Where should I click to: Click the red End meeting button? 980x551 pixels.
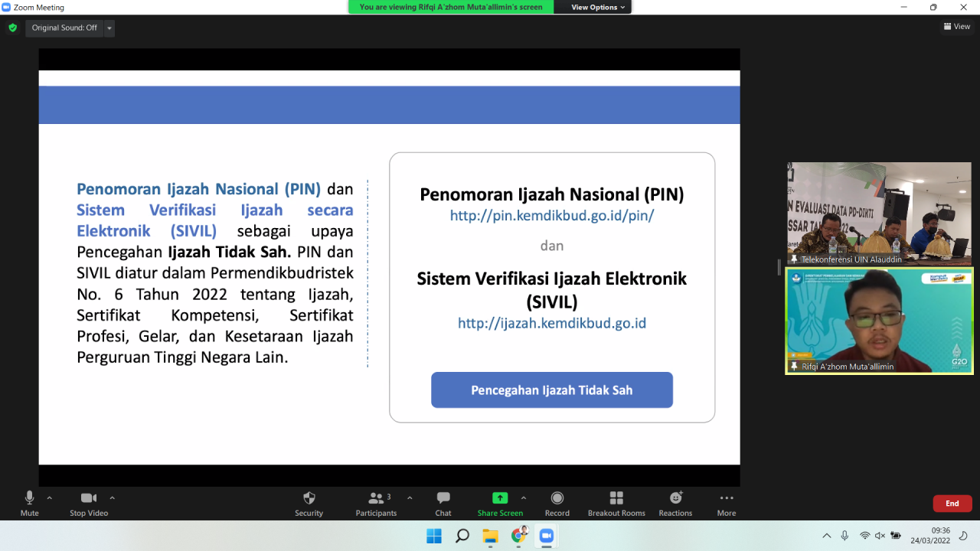[x=952, y=504]
